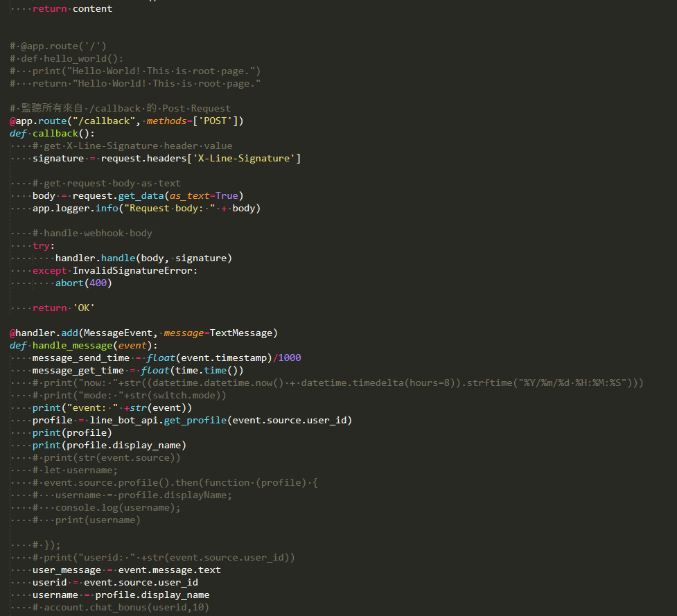
Task: Click the handler.handle(body, signature) call
Action: coord(143,258)
